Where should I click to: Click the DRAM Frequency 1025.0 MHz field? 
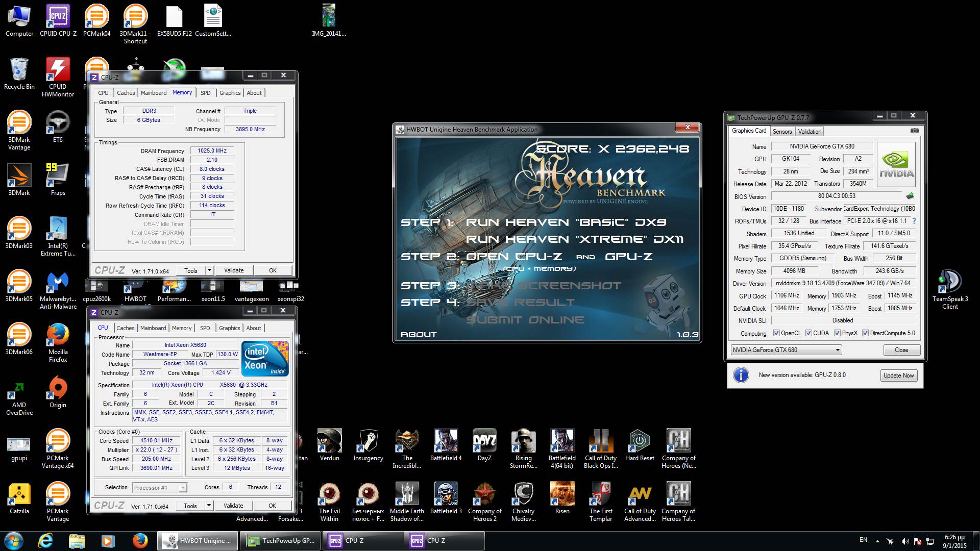[x=212, y=151]
